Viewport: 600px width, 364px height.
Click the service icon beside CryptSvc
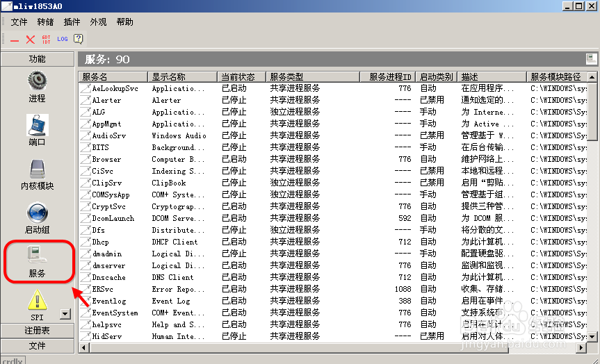point(85,206)
